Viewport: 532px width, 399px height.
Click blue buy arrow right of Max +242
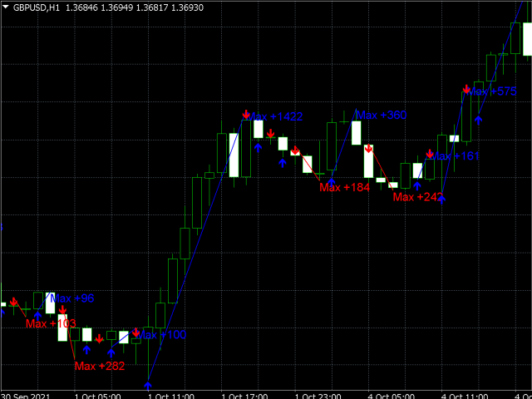[x=441, y=199]
